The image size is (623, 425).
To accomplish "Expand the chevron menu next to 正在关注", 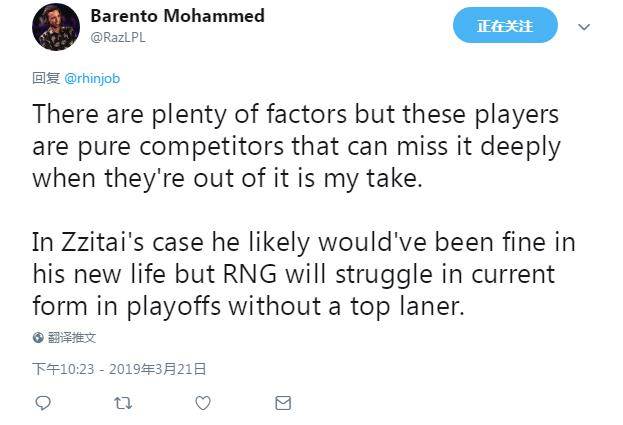I will [x=585, y=27].
